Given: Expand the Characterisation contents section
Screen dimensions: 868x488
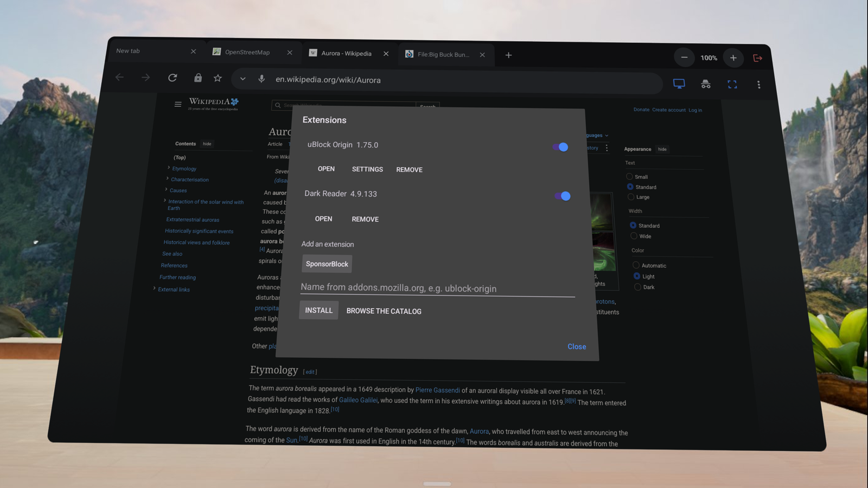Looking at the screenshot, I should [x=167, y=178].
